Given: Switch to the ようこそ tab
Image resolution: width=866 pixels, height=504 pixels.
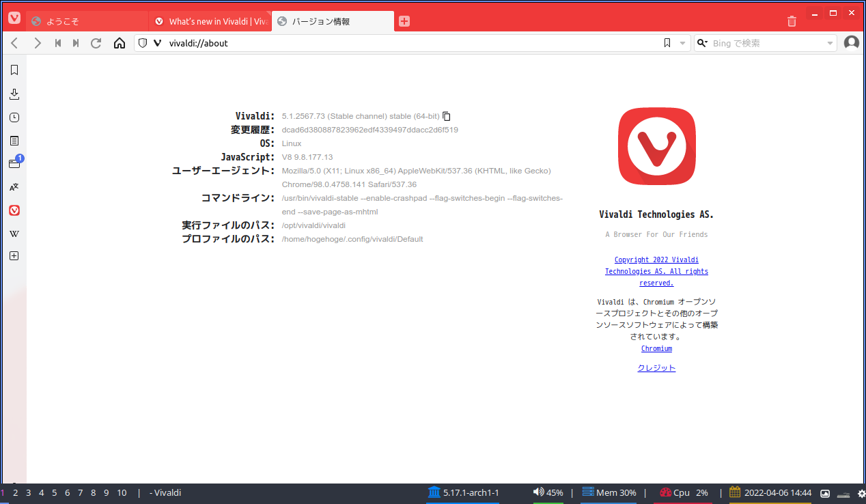Looking at the screenshot, I should (87, 21).
